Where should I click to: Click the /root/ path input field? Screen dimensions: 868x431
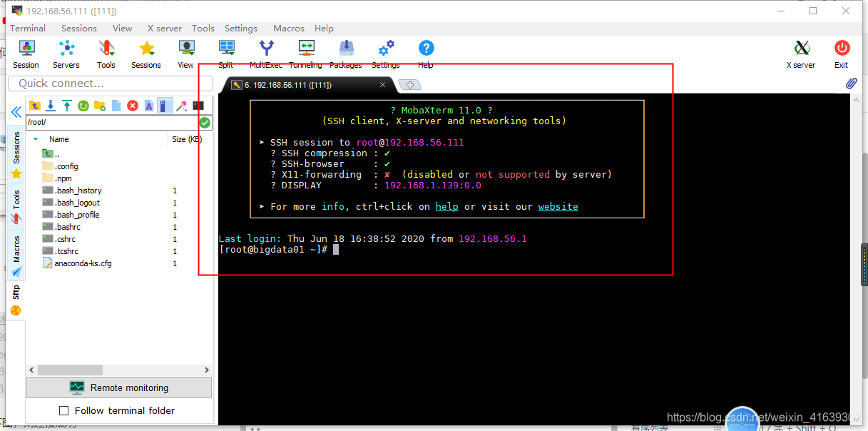(112, 122)
